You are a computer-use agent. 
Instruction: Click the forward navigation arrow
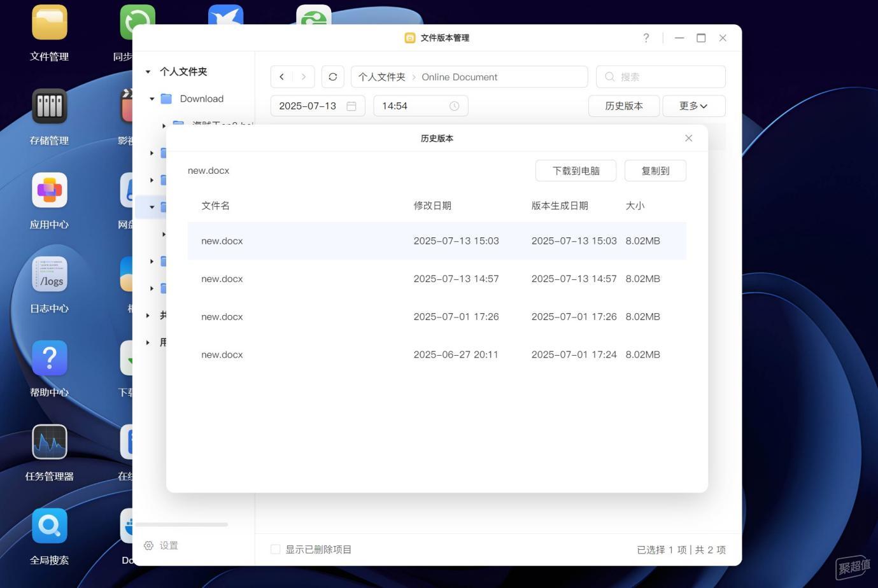click(304, 77)
